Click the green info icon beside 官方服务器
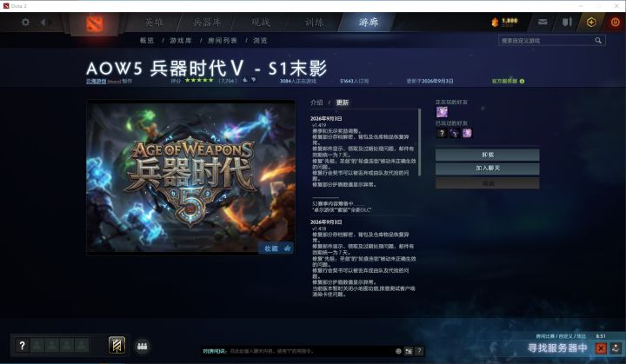The width and height of the screenshot is (626, 364). [x=522, y=81]
